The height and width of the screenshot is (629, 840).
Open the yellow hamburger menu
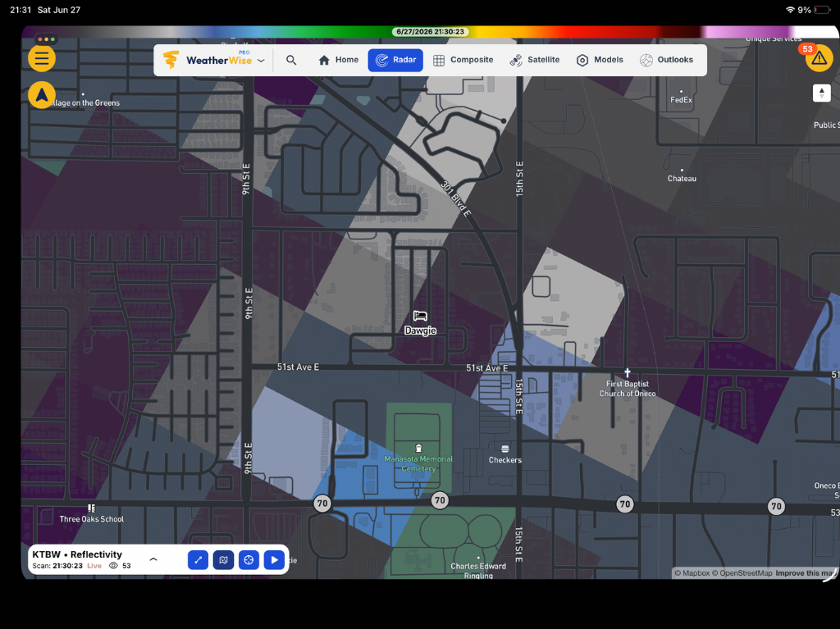click(x=42, y=58)
